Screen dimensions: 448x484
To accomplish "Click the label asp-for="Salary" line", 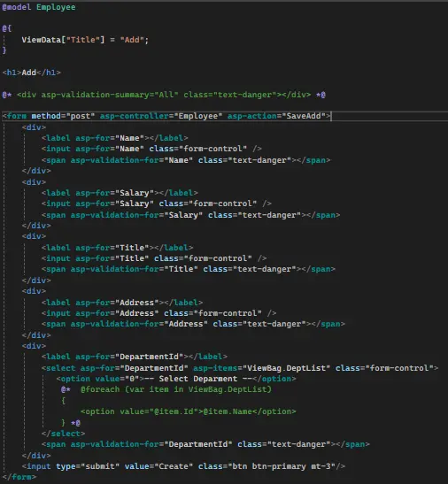I will coord(120,193).
